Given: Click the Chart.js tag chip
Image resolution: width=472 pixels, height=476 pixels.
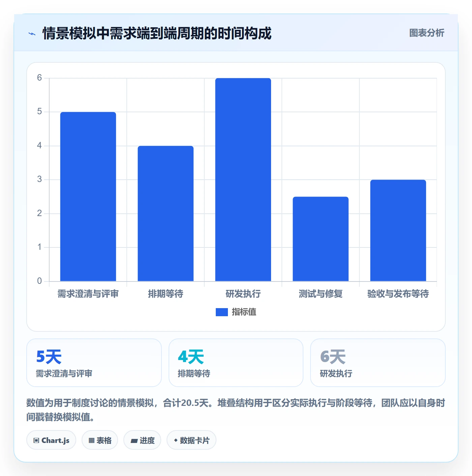Looking at the screenshot, I should (51, 440).
